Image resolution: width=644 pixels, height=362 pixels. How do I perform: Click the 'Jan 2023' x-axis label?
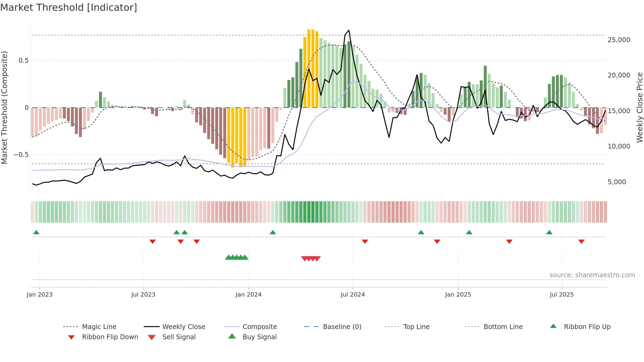point(40,294)
